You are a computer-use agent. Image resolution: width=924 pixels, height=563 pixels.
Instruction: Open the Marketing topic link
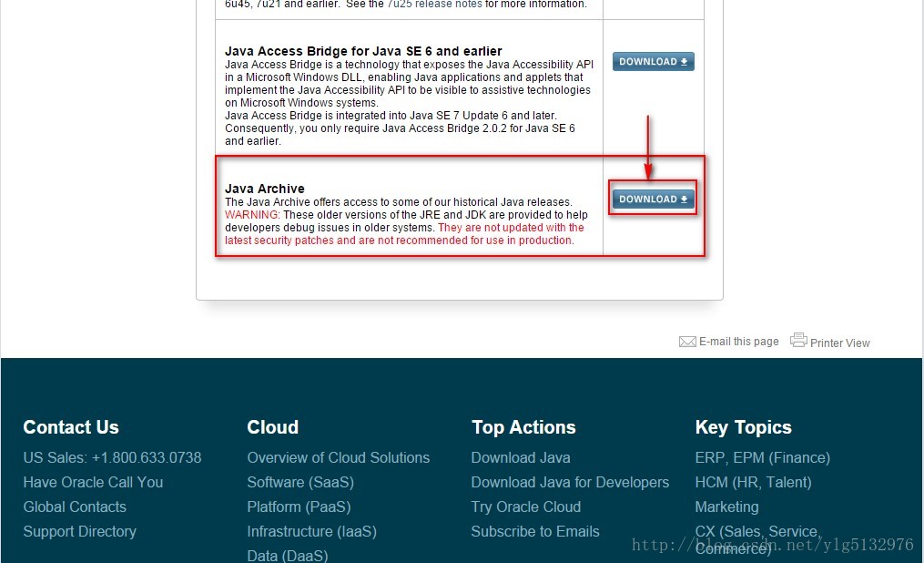[x=726, y=507]
